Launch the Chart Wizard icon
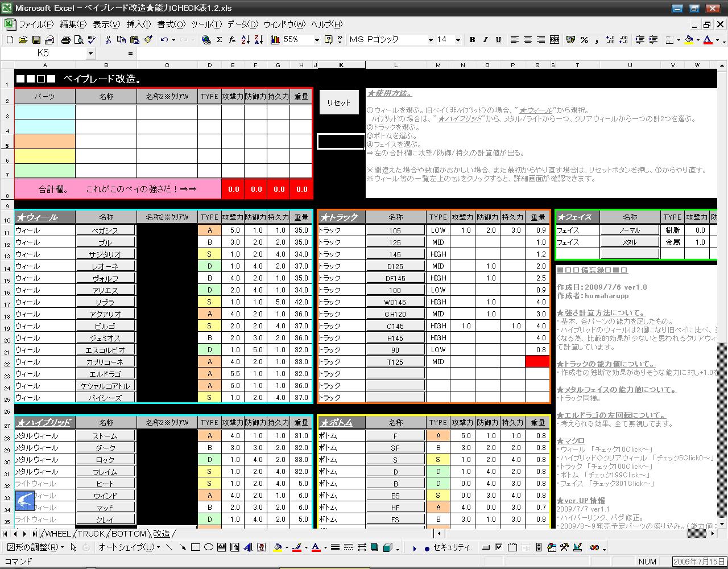 pyautogui.click(x=275, y=40)
